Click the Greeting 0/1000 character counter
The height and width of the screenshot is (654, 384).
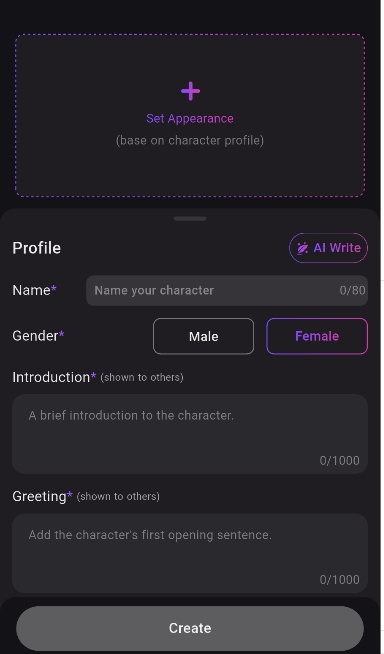(x=339, y=580)
